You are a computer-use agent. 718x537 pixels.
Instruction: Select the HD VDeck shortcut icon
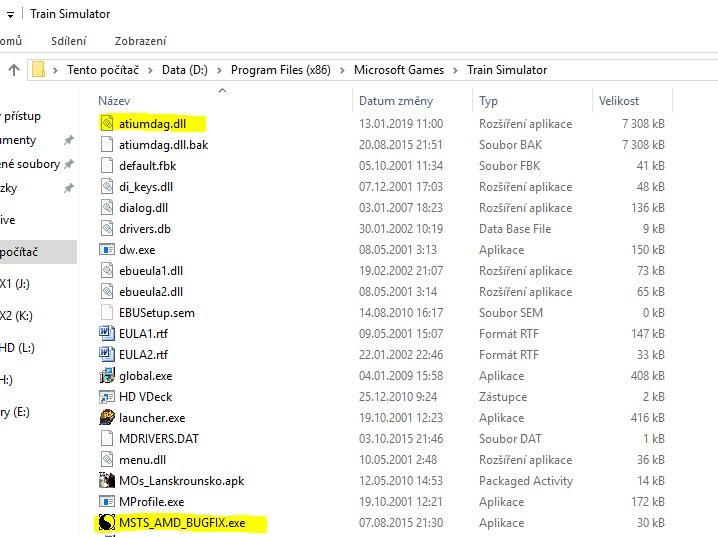(x=108, y=397)
